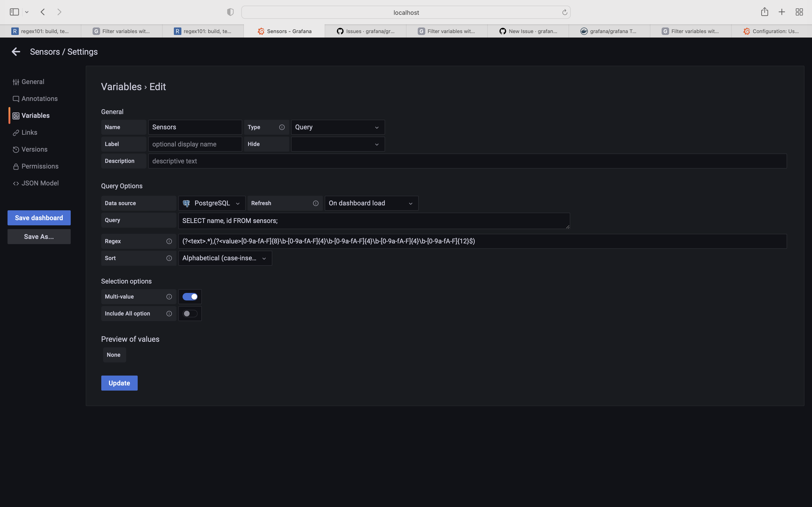Select the Annotations sidebar icon
This screenshot has width=812, height=507.
(16, 98)
